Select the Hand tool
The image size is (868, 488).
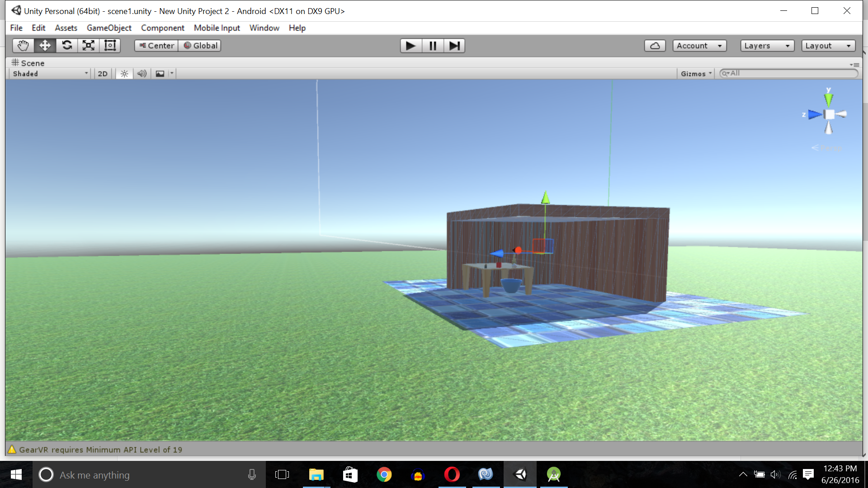coord(23,46)
